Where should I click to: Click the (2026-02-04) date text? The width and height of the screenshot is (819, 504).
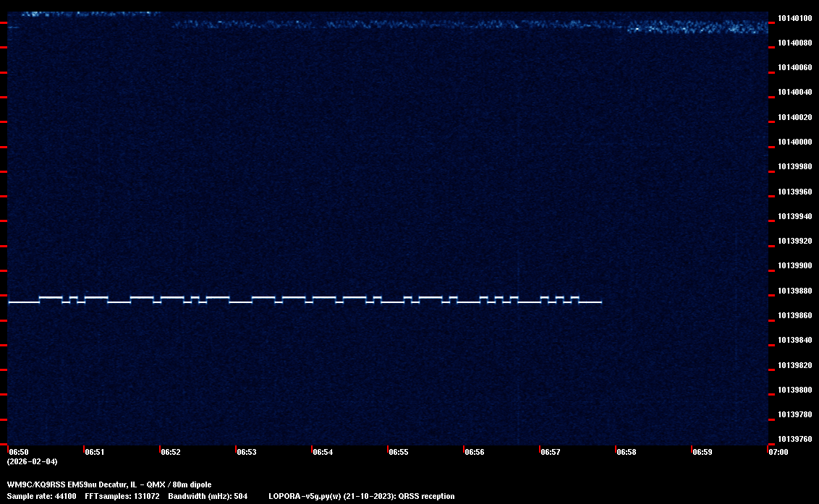32,461
